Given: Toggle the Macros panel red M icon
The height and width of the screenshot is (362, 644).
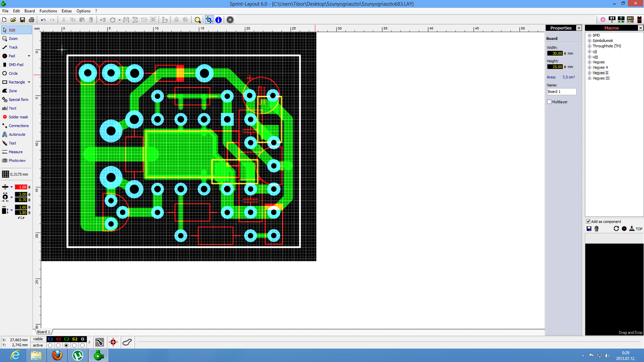Looking at the screenshot, I should (x=640, y=20).
